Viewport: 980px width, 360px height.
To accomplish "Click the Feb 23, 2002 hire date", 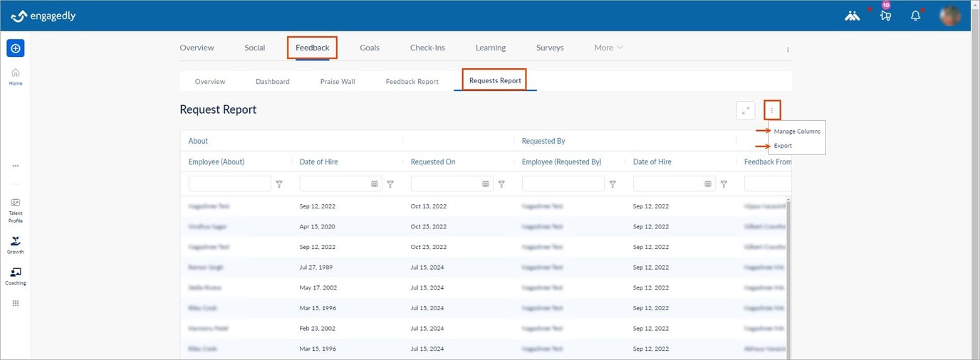I will pyautogui.click(x=318, y=329).
